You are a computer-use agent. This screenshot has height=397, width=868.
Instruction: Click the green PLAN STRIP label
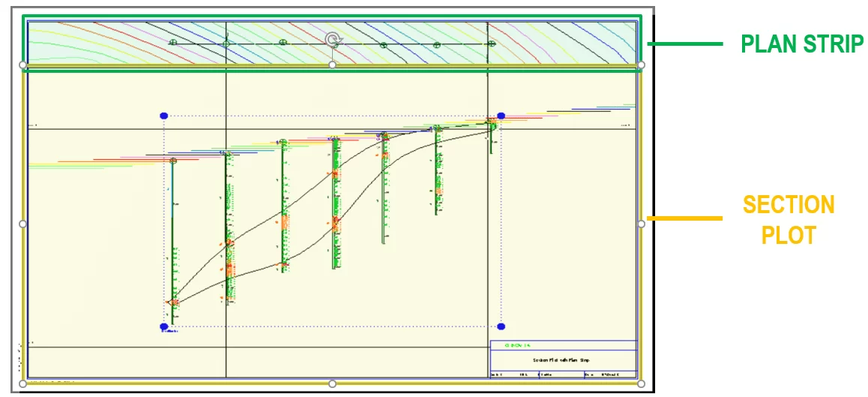click(801, 44)
